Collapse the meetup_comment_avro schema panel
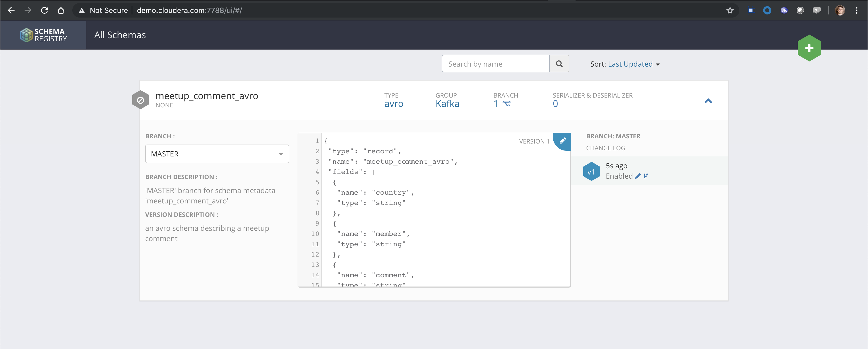868x349 pixels. (x=708, y=101)
